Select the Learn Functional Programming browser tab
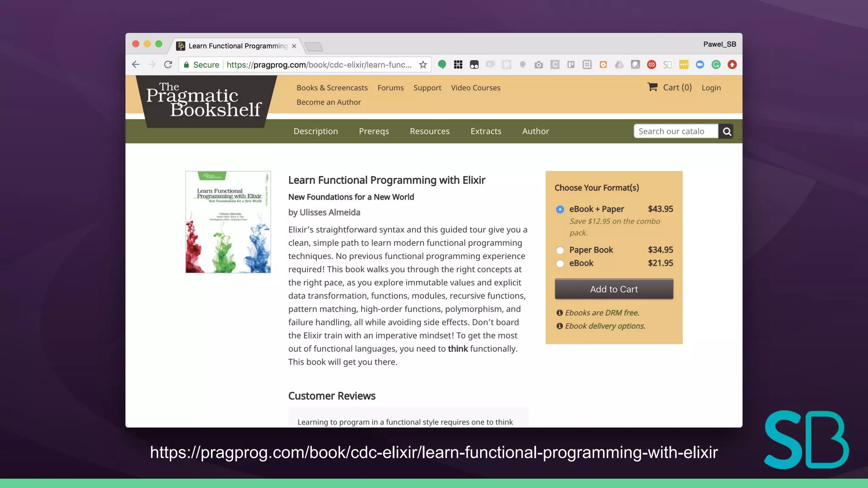The width and height of the screenshot is (868, 488). [236, 46]
